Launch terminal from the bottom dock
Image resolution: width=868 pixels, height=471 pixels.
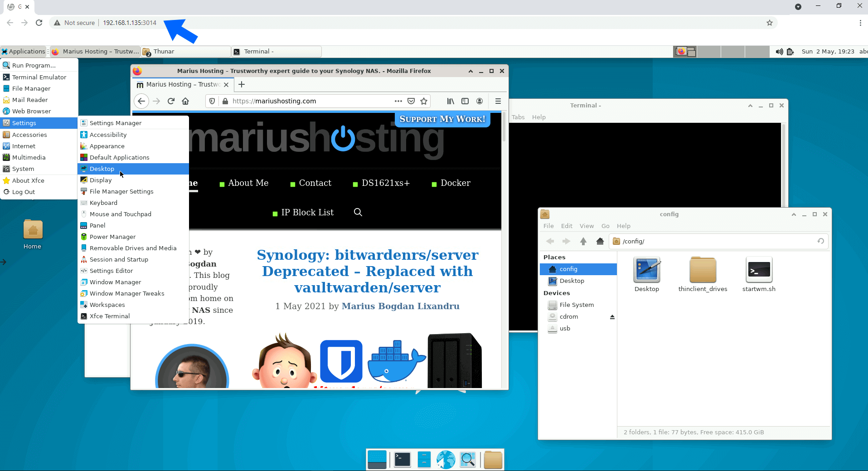402,460
